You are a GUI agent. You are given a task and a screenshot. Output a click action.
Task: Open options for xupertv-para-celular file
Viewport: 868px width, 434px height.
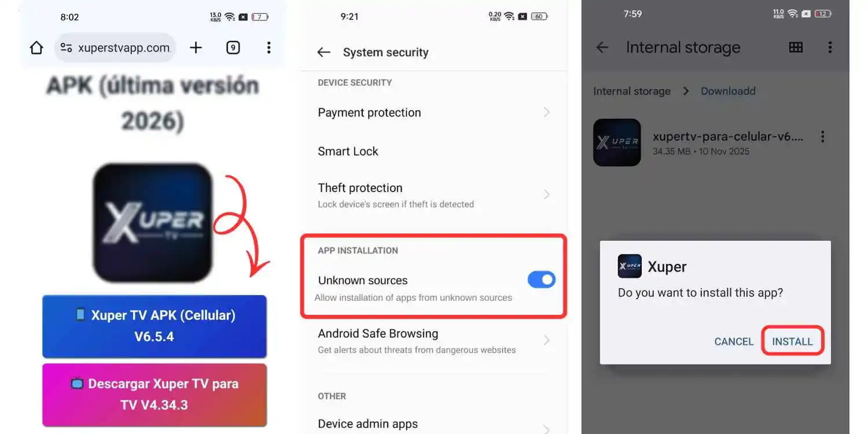tap(822, 137)
